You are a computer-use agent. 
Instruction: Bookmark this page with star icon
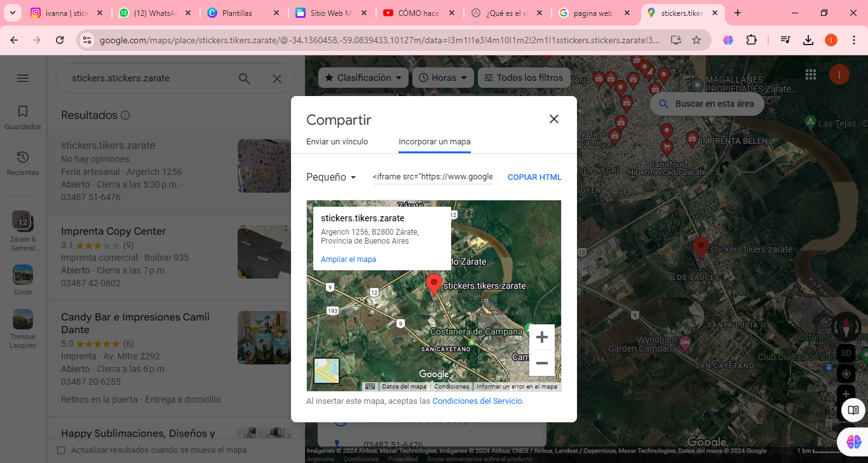click(696, 40)
